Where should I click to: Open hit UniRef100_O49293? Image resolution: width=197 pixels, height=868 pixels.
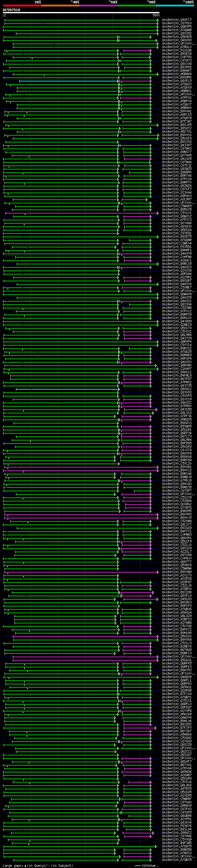tap(177, 40)
